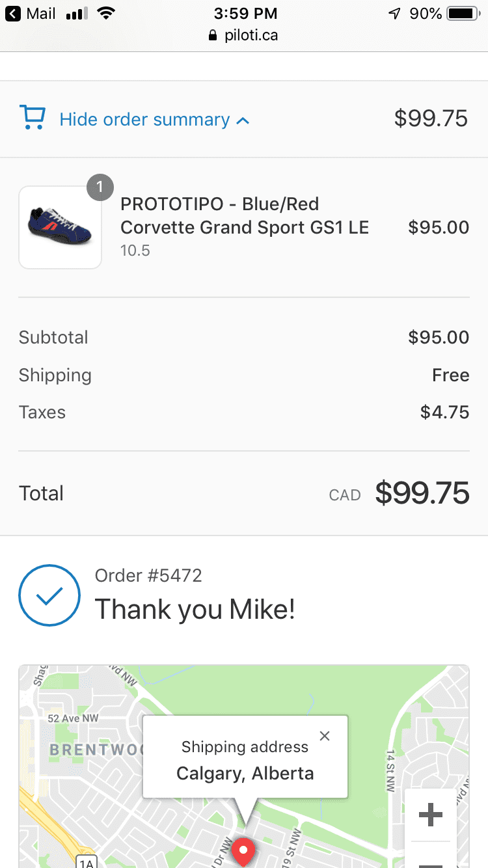
Task: Zoom in on the map with plus
Action: (x=430, y=815)
